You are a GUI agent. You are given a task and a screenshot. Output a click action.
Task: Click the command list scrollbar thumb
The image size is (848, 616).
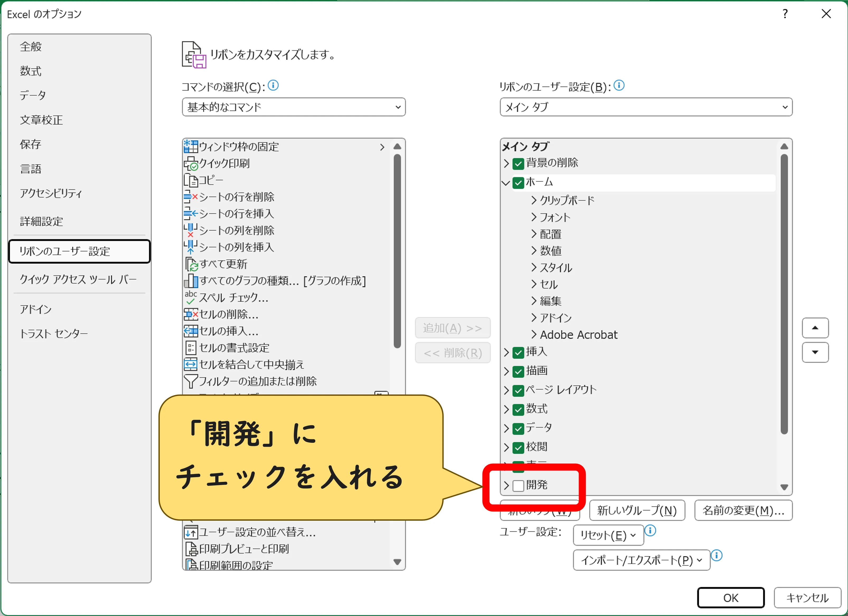point(397,251)
